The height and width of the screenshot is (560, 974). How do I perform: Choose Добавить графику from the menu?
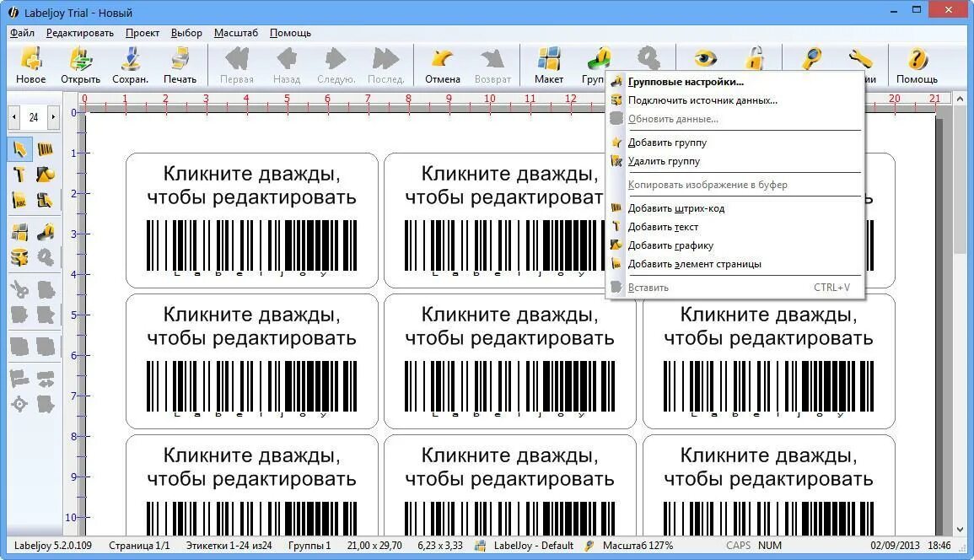click(735, 245)
